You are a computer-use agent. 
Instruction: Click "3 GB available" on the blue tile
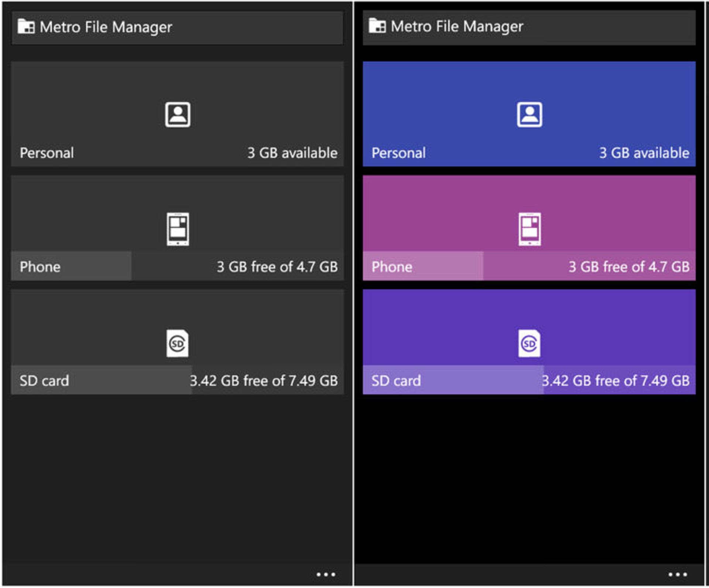(x=644, y=153)
